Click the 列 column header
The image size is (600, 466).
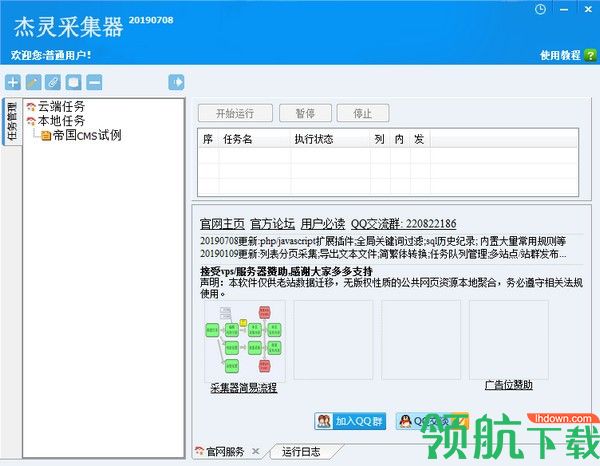(380, 139)
